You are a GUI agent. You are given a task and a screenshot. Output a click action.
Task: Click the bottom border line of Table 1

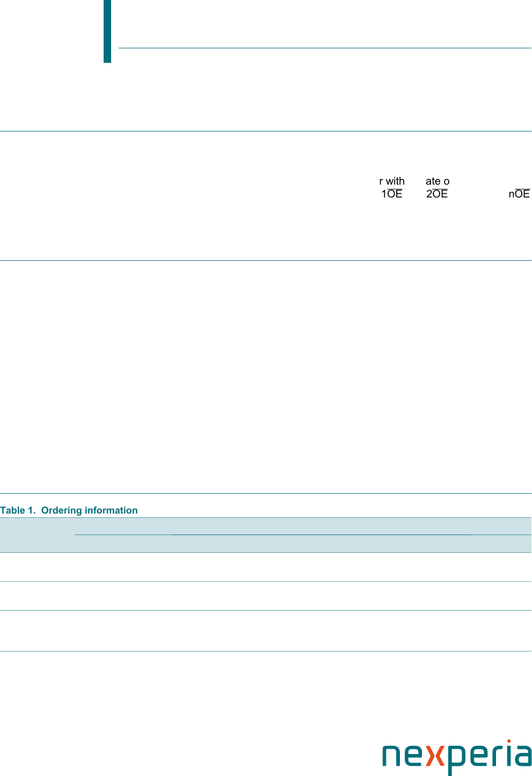click(x=266, y=651)
